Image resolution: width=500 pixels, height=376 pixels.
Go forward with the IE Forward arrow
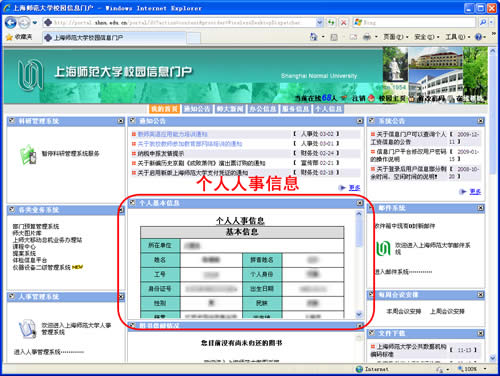(24, 23)
